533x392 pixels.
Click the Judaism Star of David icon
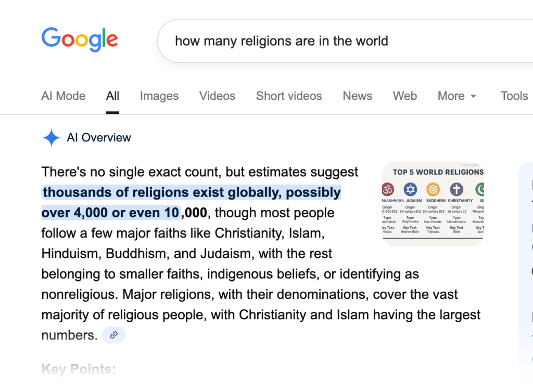tap(411, 189)
